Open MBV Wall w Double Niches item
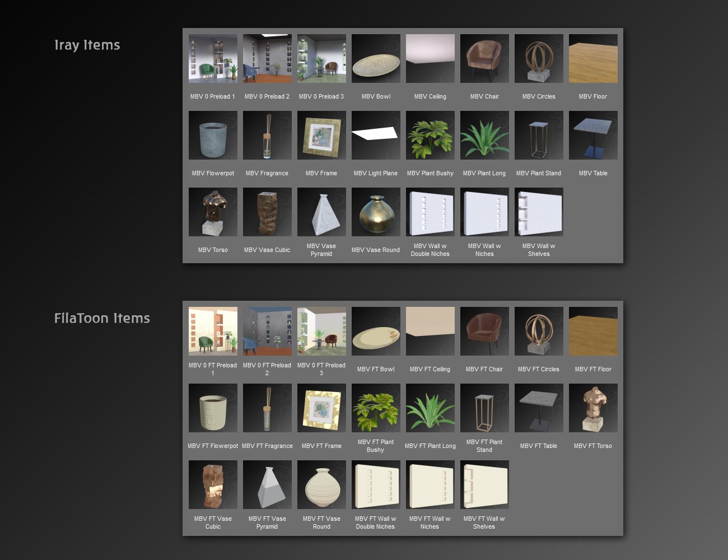Screen dimensions: 728x560 pyautogui.click(x=430, y=212)
